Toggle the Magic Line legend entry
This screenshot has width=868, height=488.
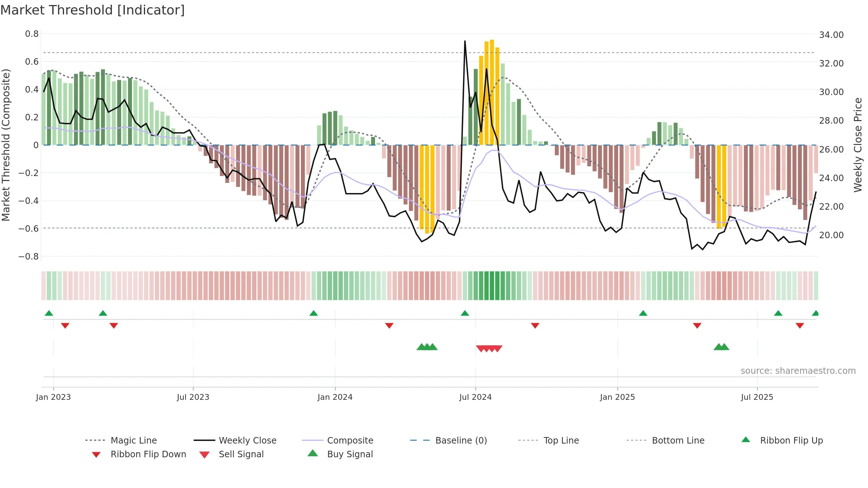coord(121,440)
